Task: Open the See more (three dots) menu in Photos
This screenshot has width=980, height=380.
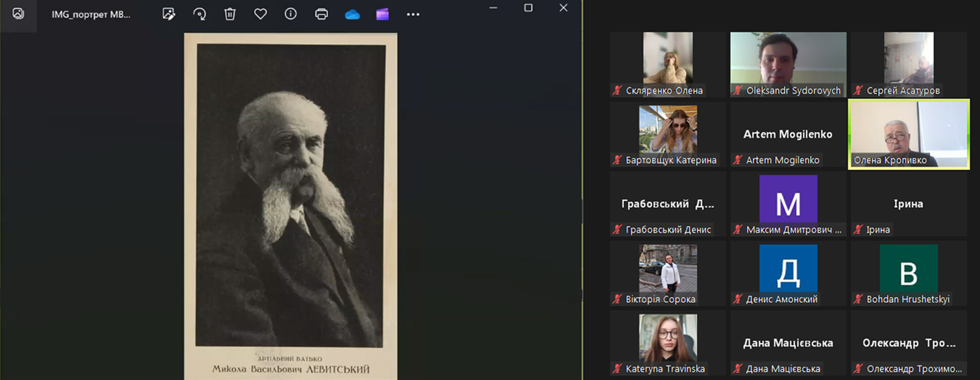Action: point(413,14)
